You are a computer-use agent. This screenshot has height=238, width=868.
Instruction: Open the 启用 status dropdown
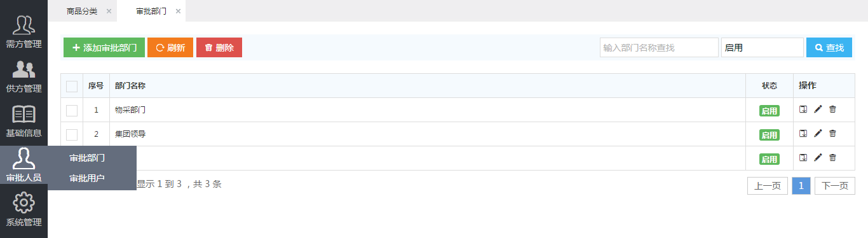click(763, 48)
